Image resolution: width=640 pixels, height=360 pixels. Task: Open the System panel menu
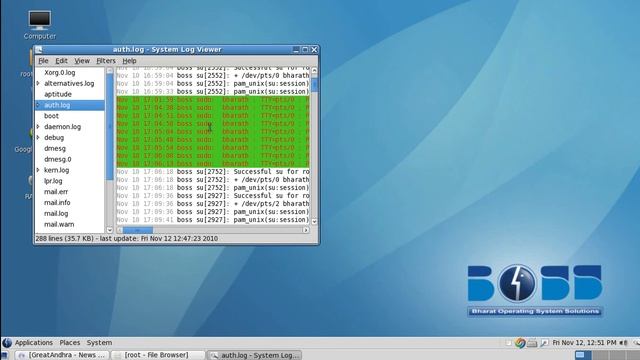(99, 342)
